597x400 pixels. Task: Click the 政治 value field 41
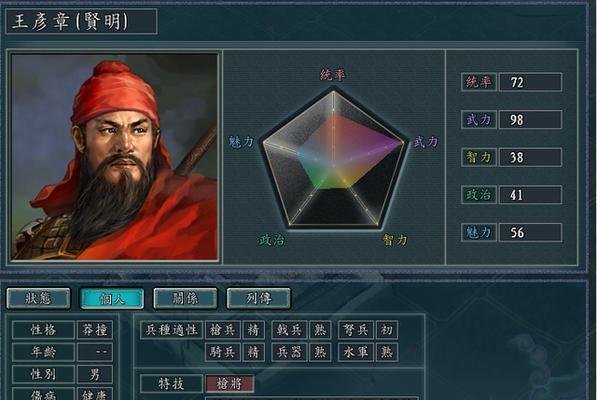[x=530, y=195]
